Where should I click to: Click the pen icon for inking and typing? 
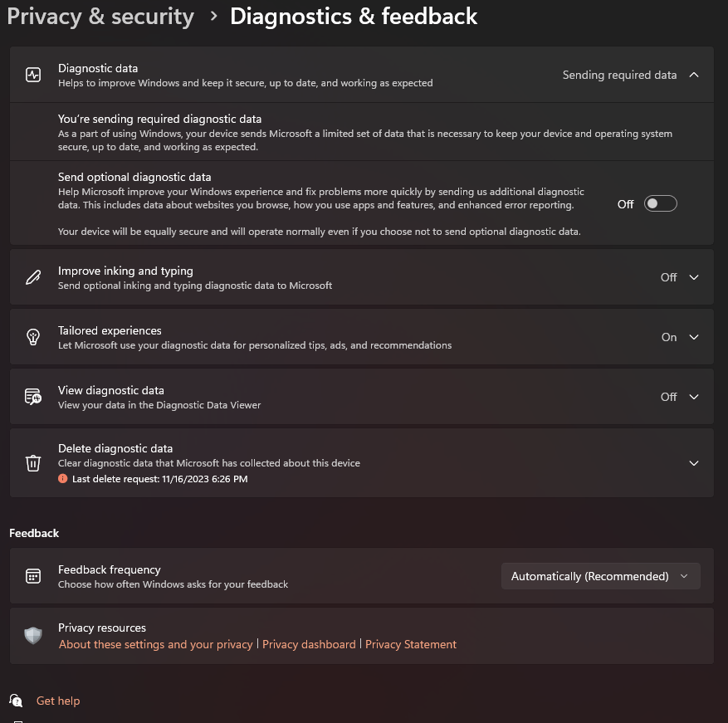pyautogui.click(x=33, y=277)
